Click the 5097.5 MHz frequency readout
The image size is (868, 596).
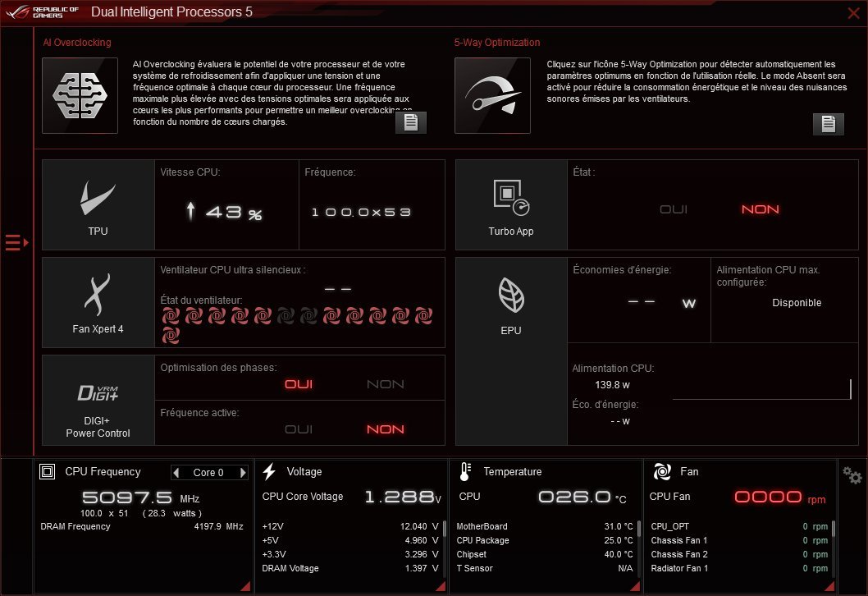point(140,497)
